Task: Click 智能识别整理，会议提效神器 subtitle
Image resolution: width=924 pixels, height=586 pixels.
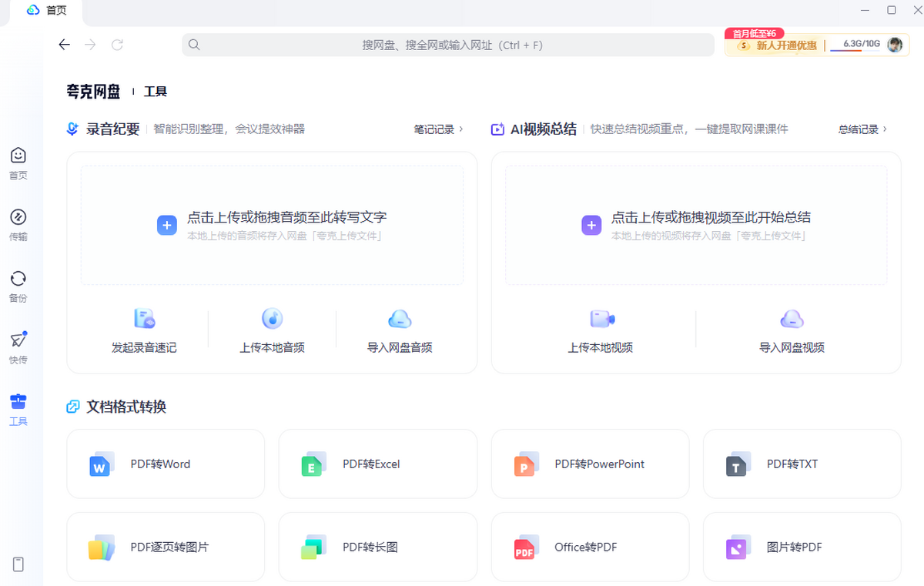Action: tap(229, 129)
